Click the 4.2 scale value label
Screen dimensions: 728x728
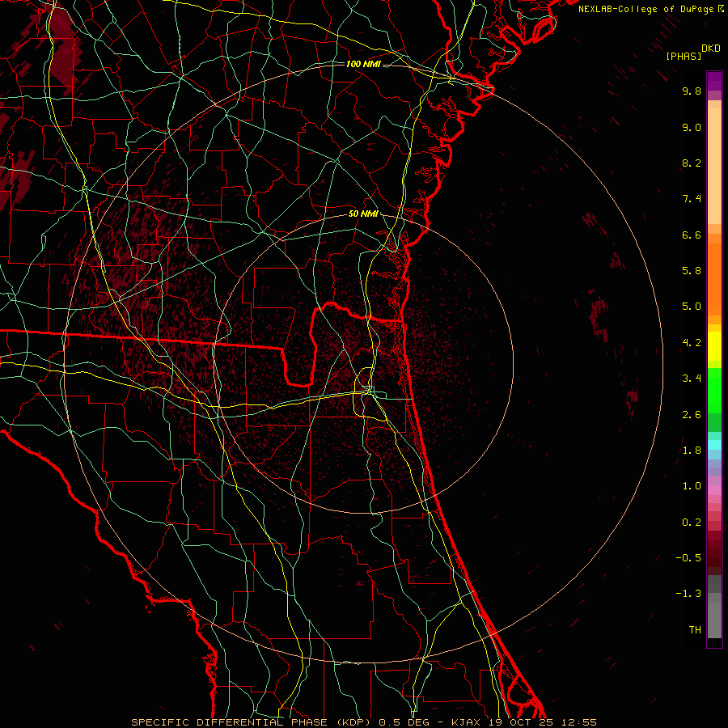click(691, 342)
